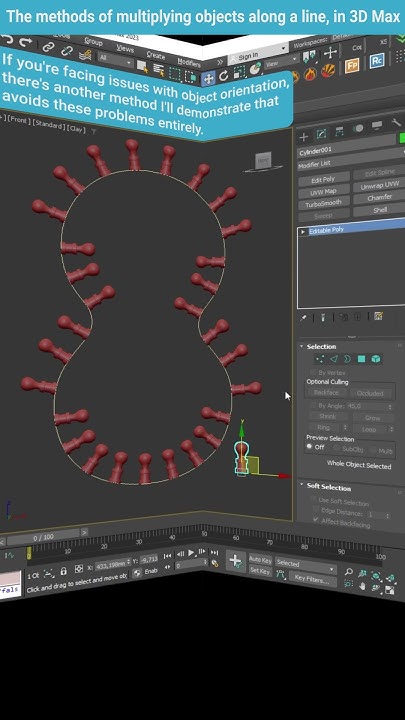The width and height of the screenshot is (405, 720).
Task: Open Configure Modifier Sets icon
Action: point(378,316)
